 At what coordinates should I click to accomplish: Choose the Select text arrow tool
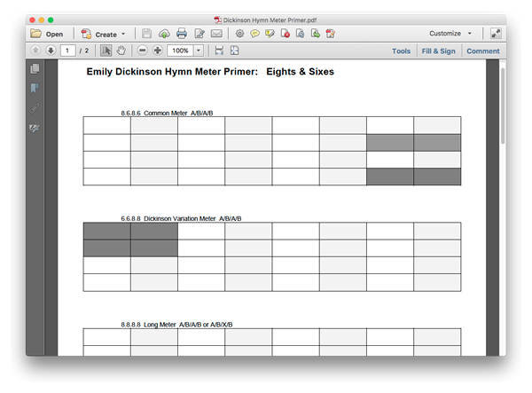[104, 51]
